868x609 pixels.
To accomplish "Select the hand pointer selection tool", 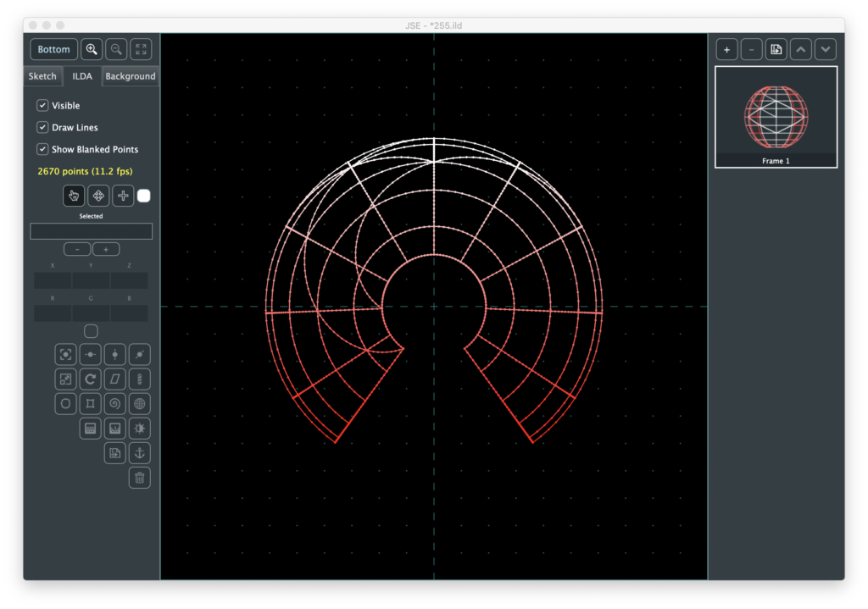I will coord(74,196).
